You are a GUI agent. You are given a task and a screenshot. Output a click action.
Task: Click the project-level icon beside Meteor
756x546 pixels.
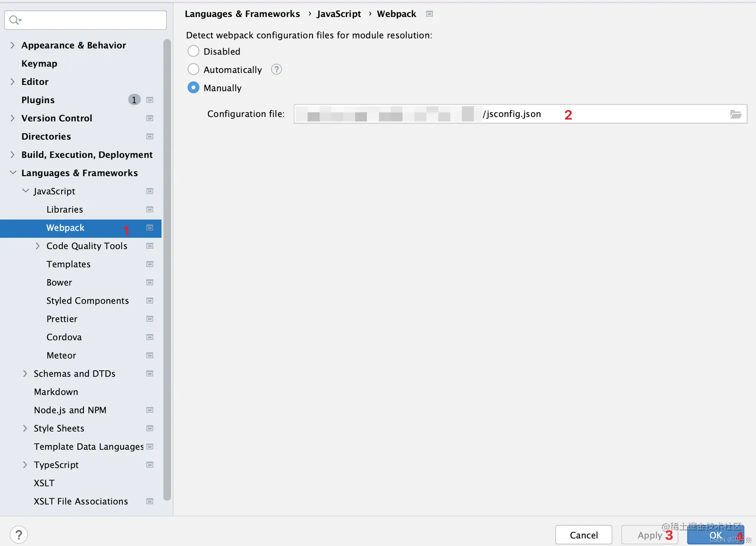[149, 355]
